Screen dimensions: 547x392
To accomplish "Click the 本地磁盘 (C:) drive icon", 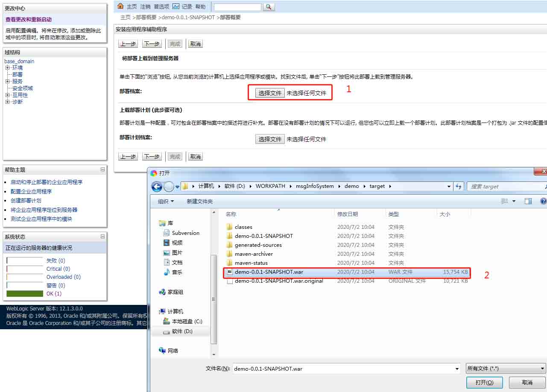I will (167, 321).
